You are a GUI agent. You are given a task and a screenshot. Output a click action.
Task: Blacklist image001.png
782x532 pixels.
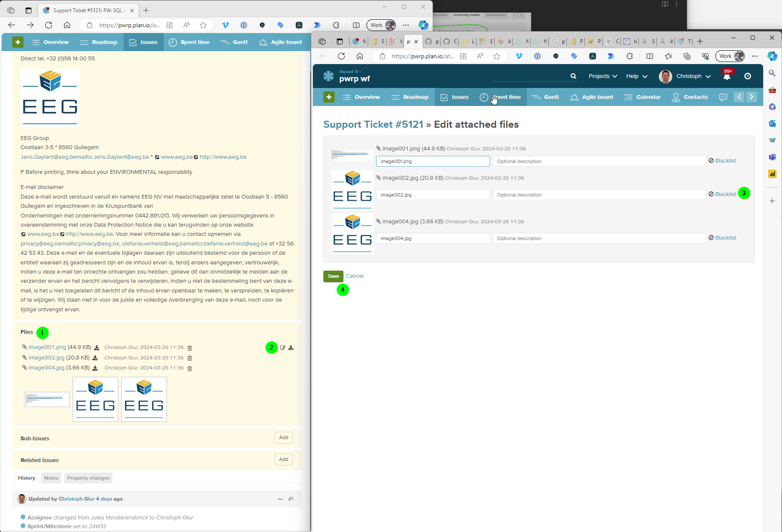coord(723,160)
